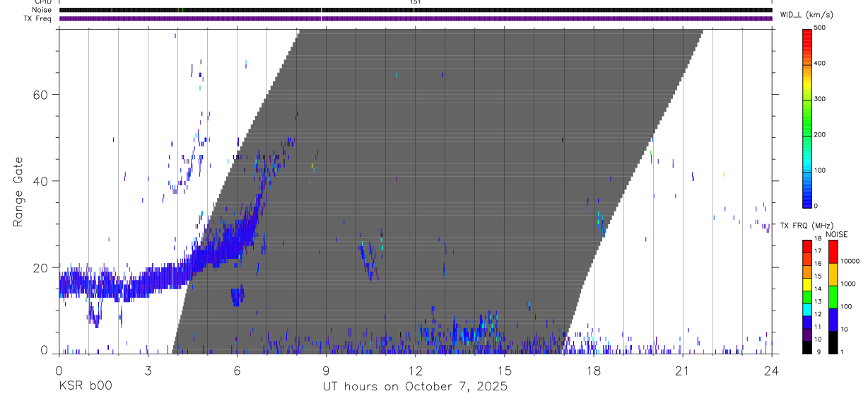Image resolution: width=868 pixels, height=401 pixels.
Task: Click the '20' tick on the Range Gate axis
Action: pos(41,268)
